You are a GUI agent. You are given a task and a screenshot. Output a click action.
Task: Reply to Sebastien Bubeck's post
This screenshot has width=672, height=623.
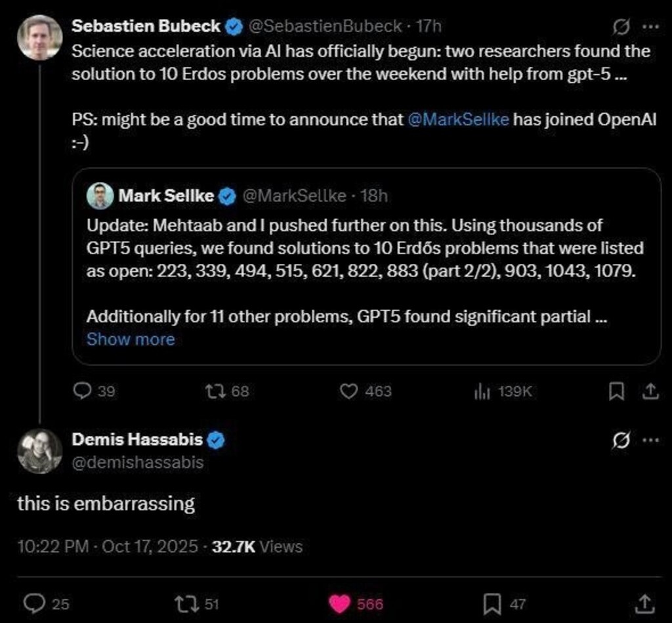tap(82, 391)
